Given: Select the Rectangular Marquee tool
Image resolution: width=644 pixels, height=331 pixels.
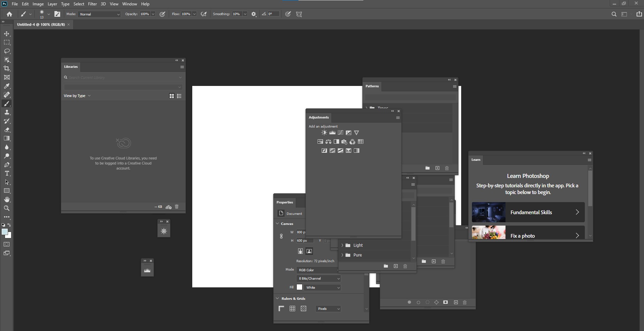Looking at the screenshot, I should (x=7, y=43).
